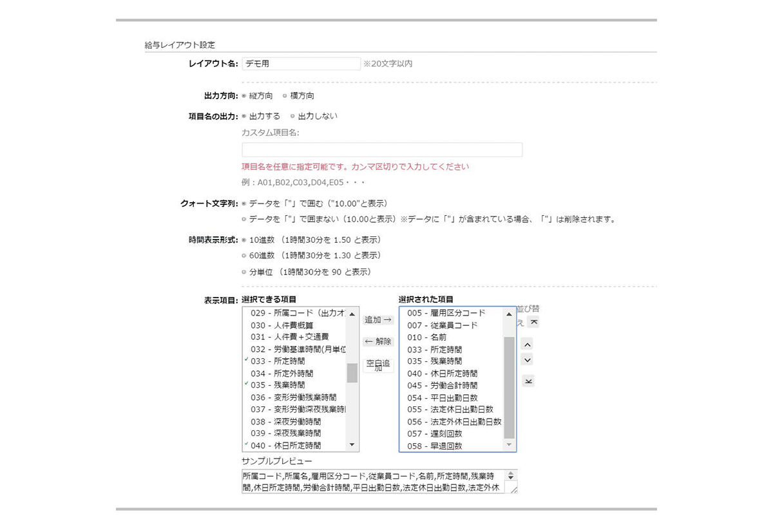Move selected item down one position
This screenshot has height=532, width=773.
527,360
